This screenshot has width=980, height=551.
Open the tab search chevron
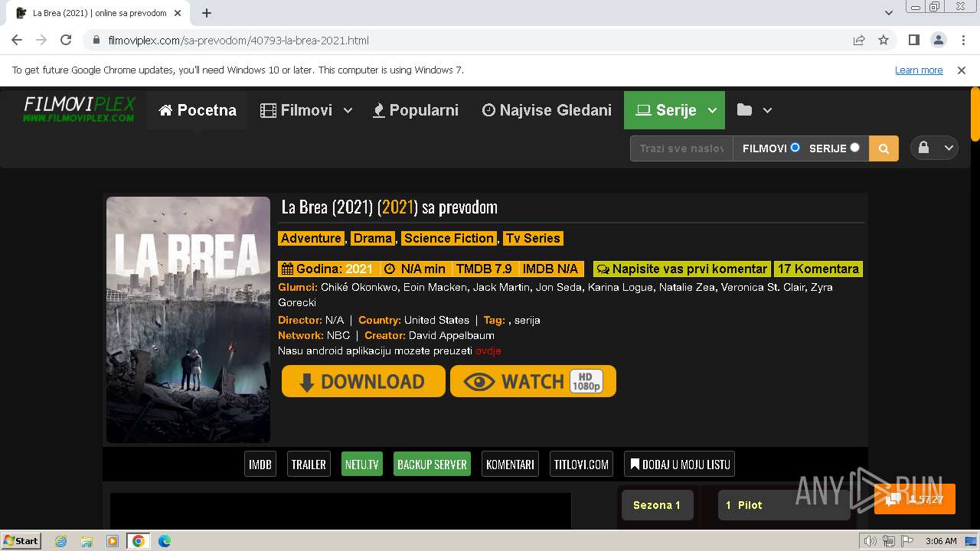[889, 13]
